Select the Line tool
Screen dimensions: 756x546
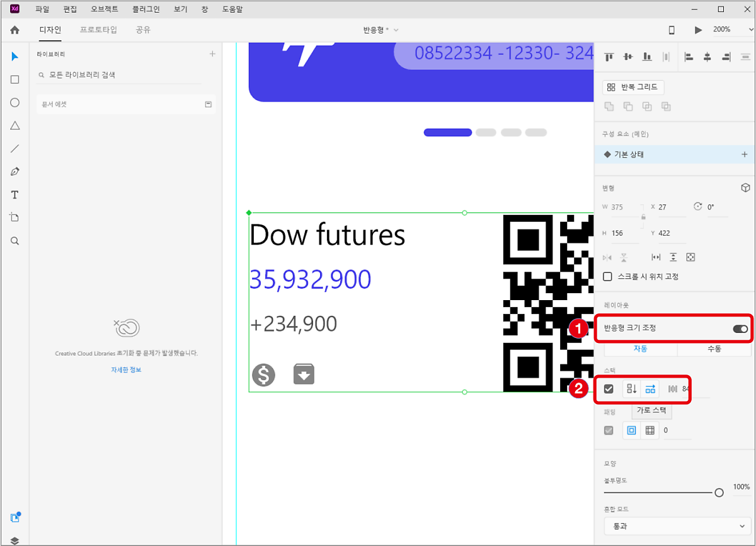[15, 149]
